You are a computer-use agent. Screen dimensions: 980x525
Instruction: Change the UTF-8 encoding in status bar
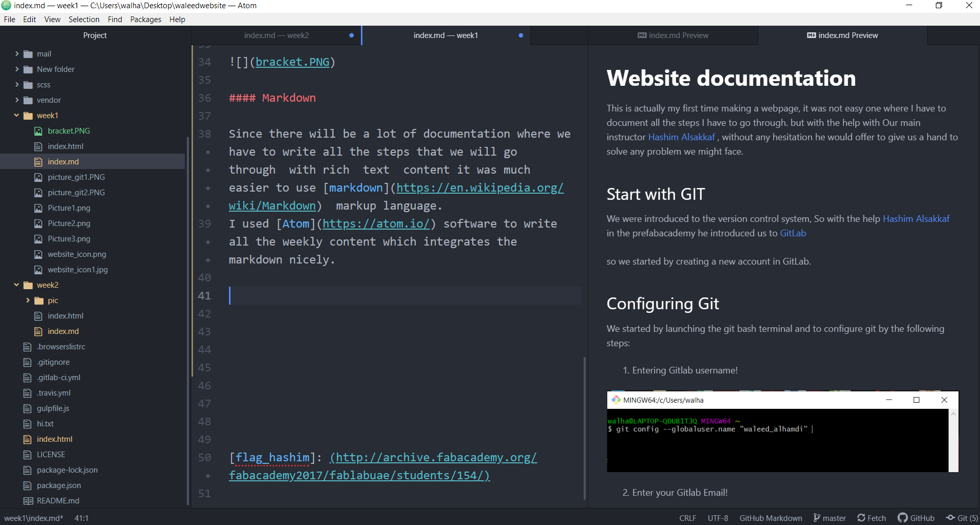[718, 518]
